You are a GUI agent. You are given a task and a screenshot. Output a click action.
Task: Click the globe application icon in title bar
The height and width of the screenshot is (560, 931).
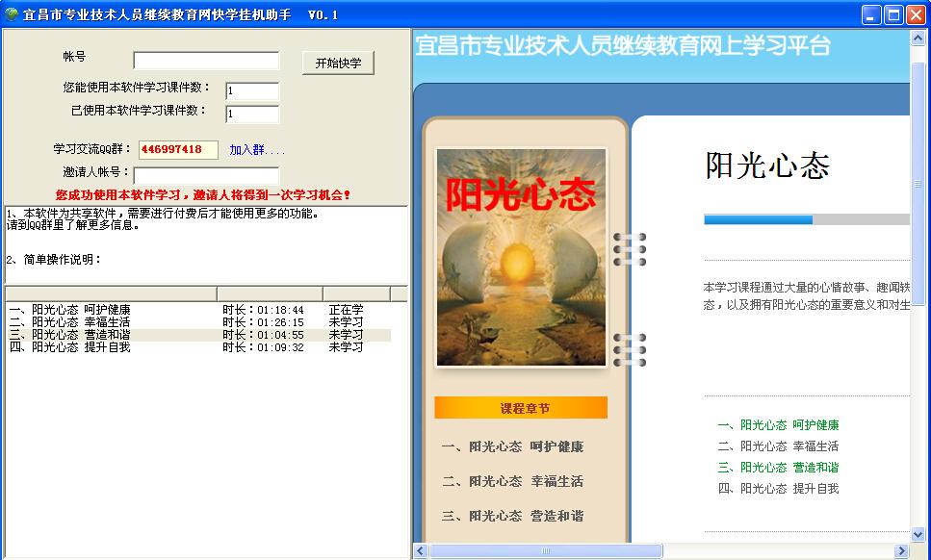point(12,14)
